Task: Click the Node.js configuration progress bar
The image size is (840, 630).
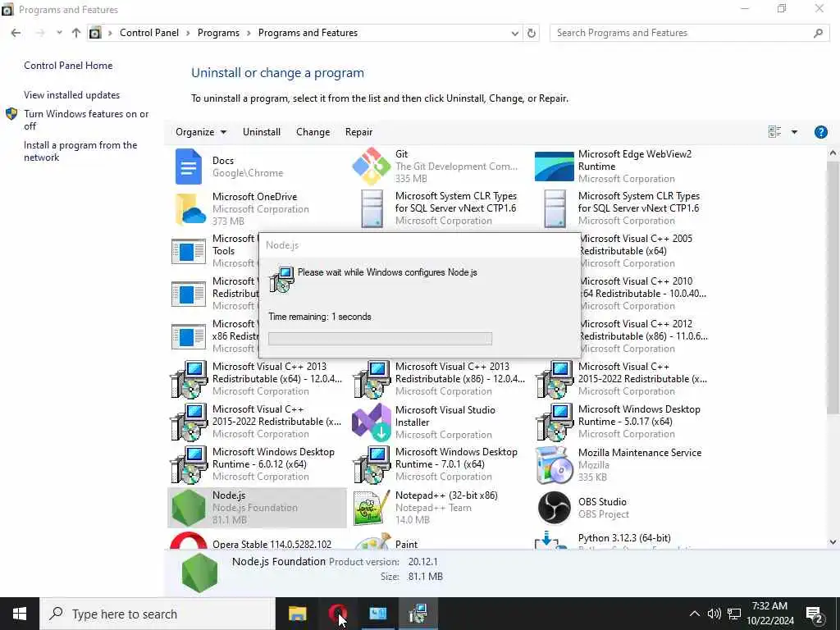Action: pos(380,339)
